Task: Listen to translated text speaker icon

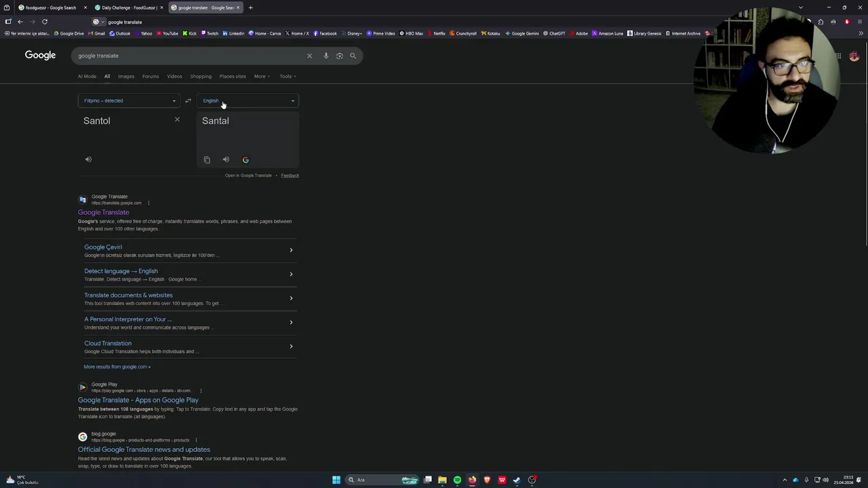Action: tap(226, 160)
